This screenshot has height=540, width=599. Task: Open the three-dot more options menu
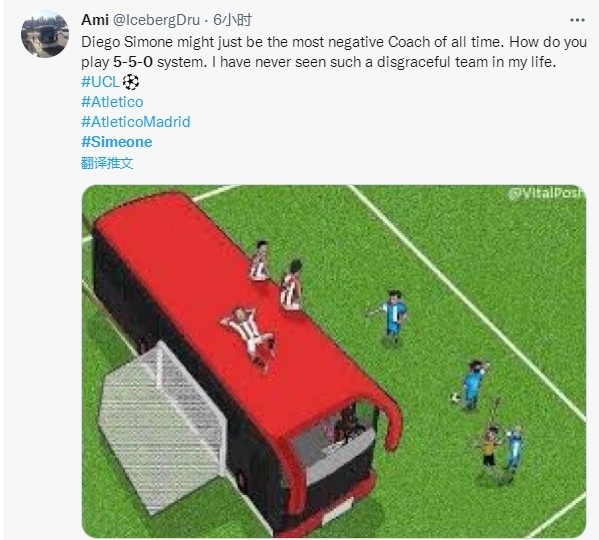pyautogui.click(x=577, y=20)
